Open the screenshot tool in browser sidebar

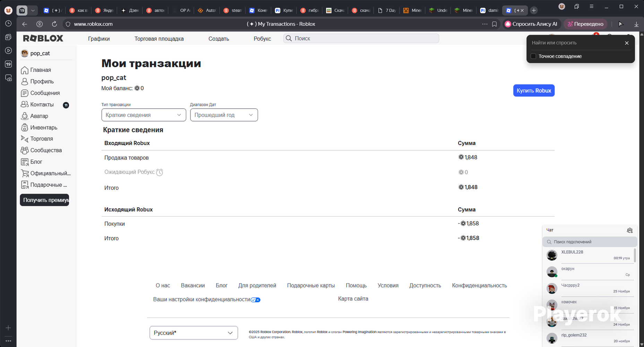coord(8,78)
